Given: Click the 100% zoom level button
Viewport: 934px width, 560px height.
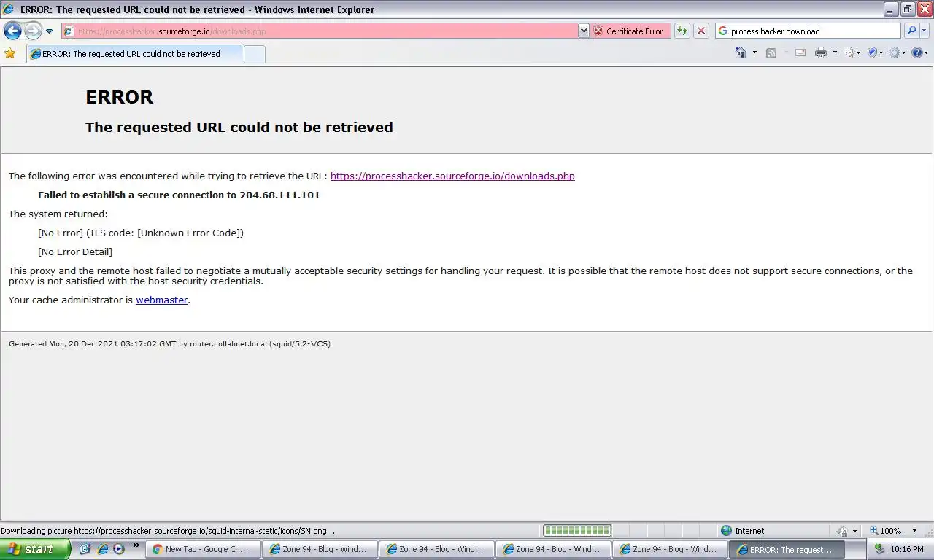Looking at the screenshot, I should pos(886,531).
